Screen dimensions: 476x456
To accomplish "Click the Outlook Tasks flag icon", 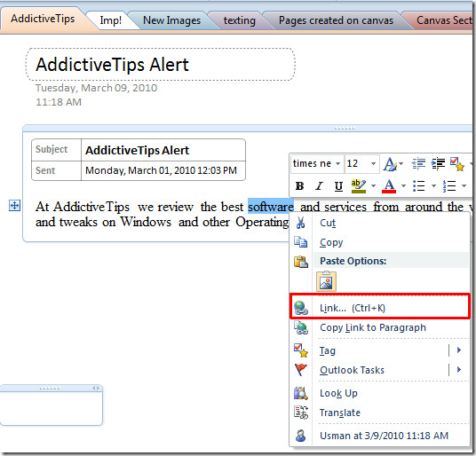I will pos(301,370).
